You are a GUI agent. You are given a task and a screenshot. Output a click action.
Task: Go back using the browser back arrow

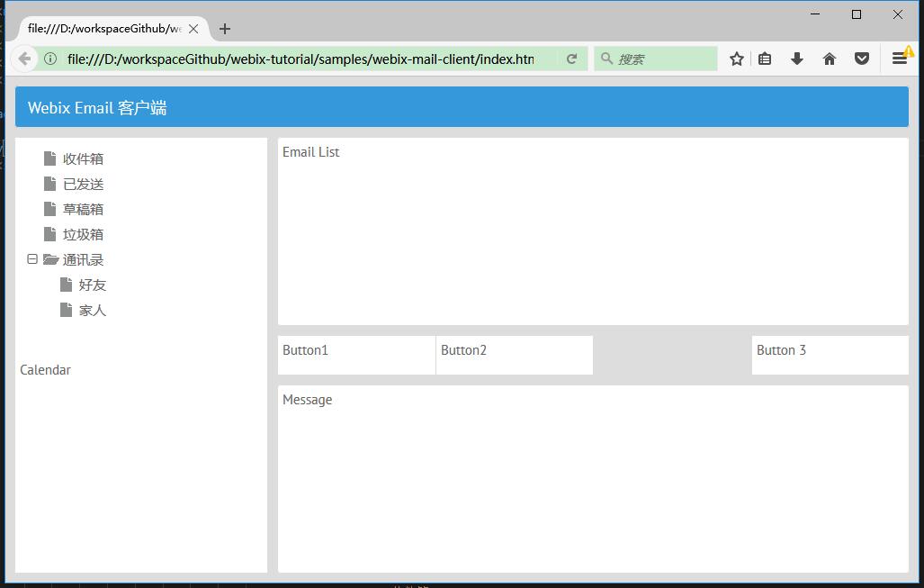pos(24,59)
